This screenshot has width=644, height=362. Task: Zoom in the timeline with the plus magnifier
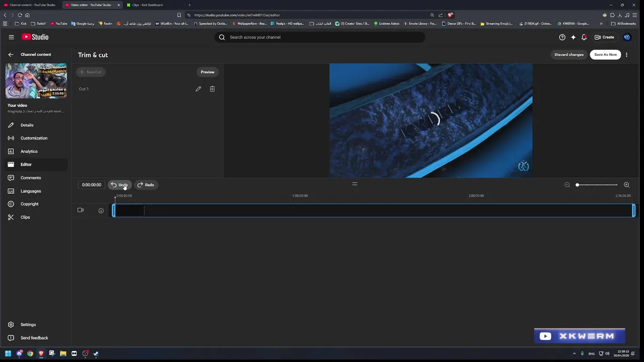(x=626, y=185)
